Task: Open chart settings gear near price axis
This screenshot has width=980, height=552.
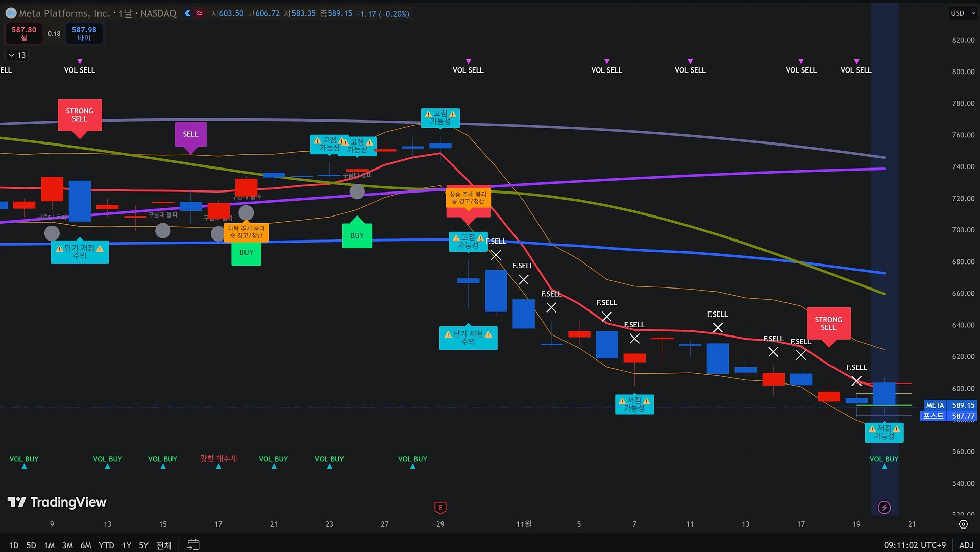Action: pyautogui.click(x=963, y=524)
